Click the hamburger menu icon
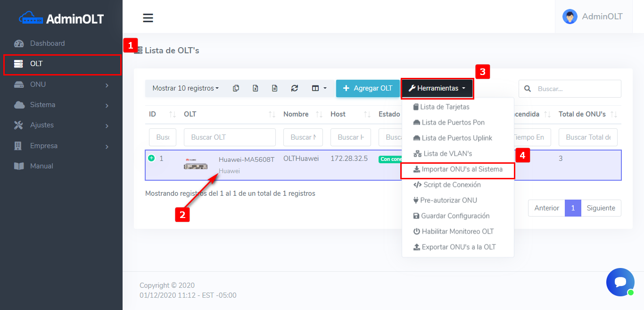 (148, 18)
